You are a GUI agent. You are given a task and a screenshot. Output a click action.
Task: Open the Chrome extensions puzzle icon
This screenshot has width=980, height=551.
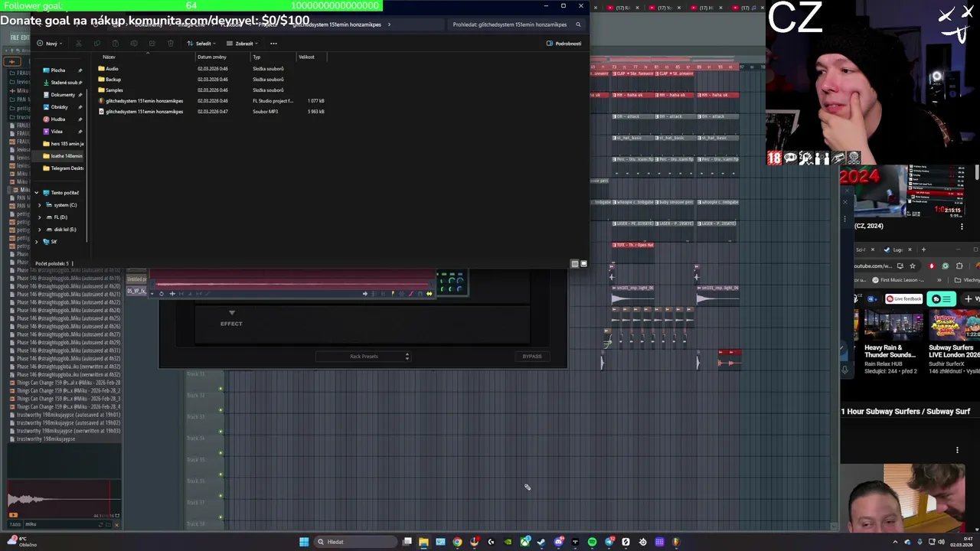point(959,266)
